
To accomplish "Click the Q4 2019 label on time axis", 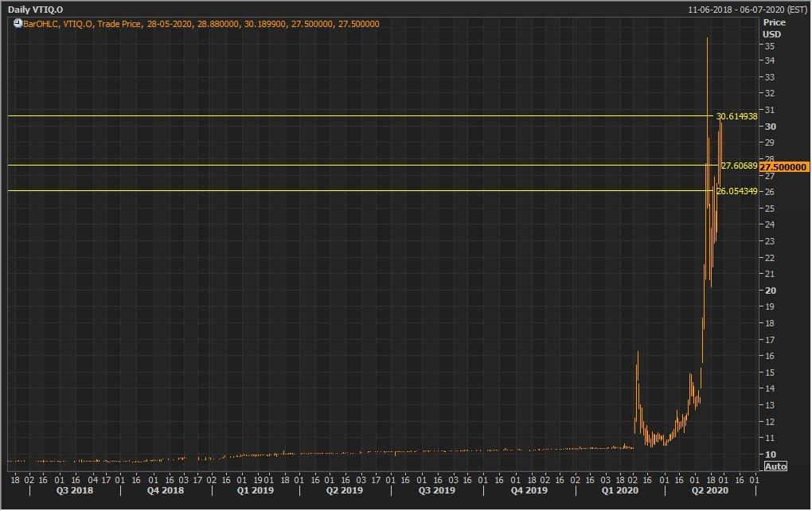I will [x=528, y=491].
